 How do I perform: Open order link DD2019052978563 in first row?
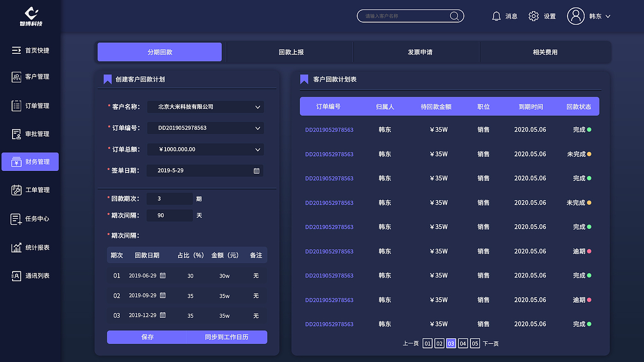329,129
